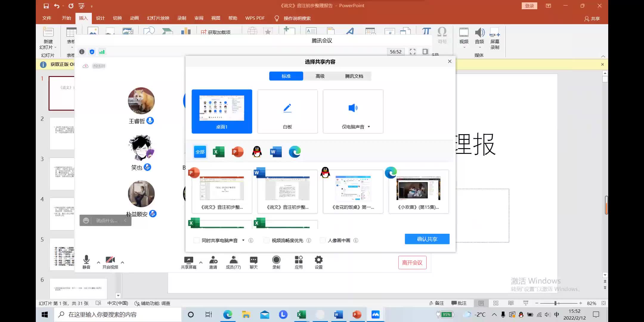The width and height of the screenshot is (644, 322).
Task: Close the 选择共享内容 dialog
Action: (x=450, y=61)
